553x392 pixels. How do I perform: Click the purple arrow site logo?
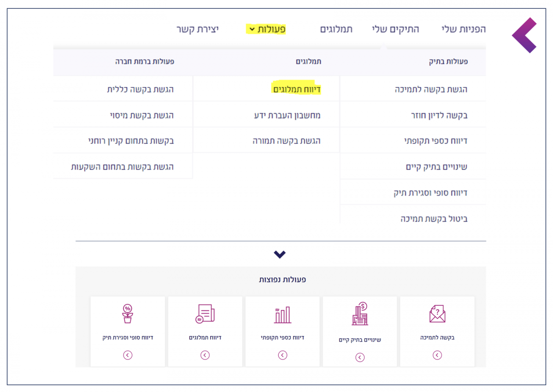(x=525, y=35)
